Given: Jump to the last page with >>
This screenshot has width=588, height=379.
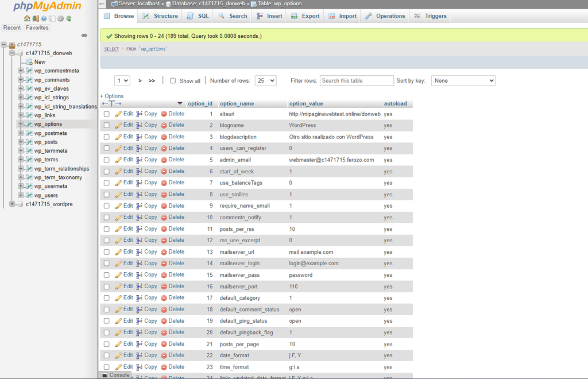Looking at the screenshot, I should (x=152, y=80).
